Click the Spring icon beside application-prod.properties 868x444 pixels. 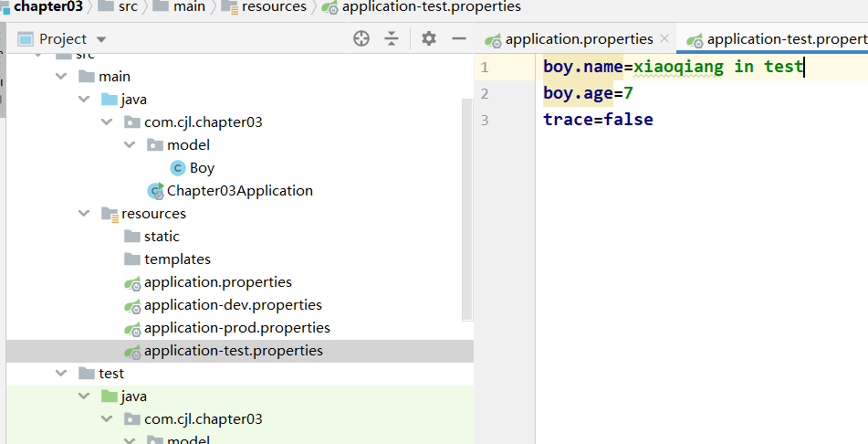point(133,329)
